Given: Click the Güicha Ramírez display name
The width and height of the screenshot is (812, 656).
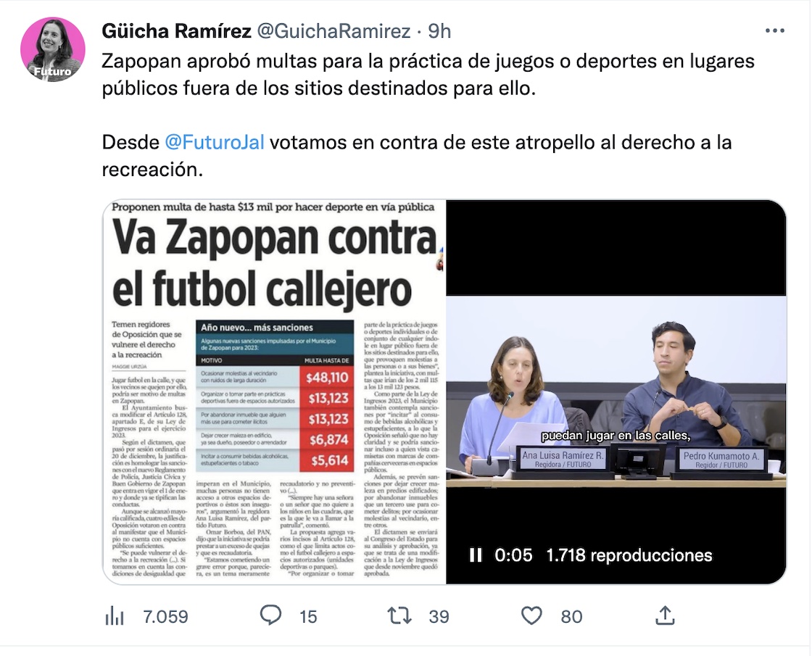Looking at the screenshot, I should (177, 32).
